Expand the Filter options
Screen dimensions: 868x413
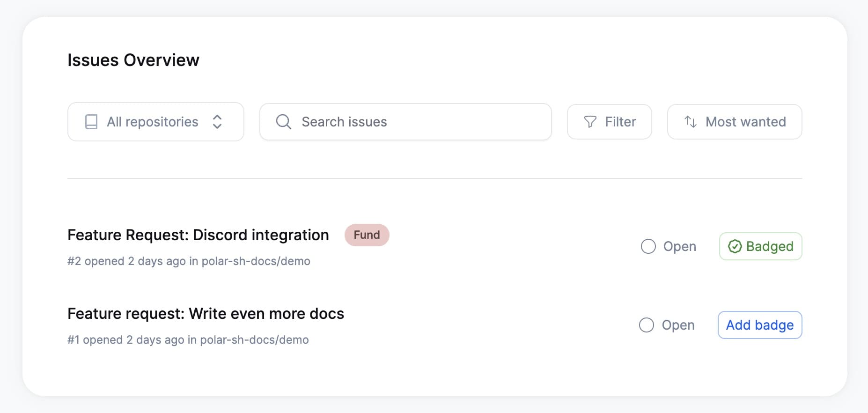610,122
